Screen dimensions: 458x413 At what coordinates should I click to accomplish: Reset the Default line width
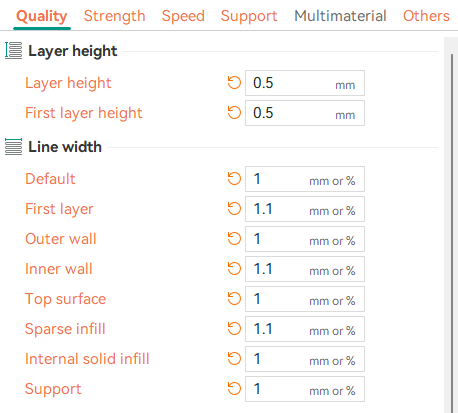click(234, 179)
